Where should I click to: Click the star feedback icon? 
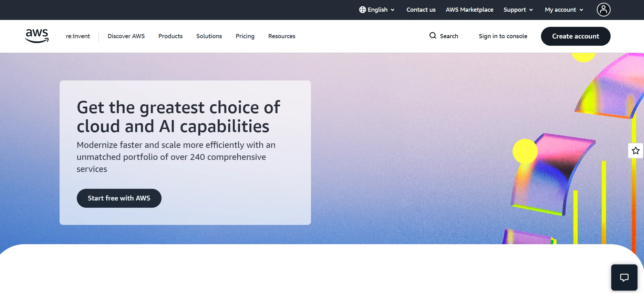[635, 151]
